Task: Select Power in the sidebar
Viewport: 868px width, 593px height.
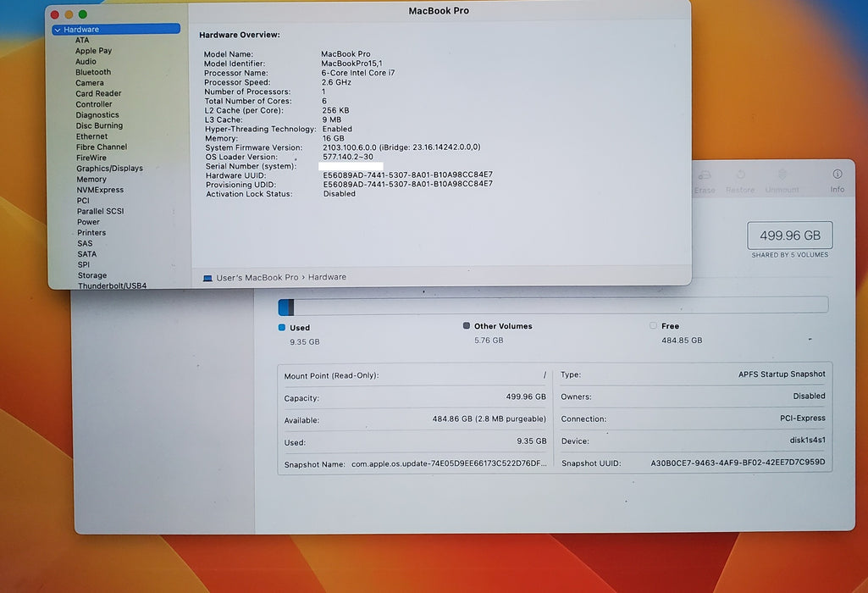Action: click(x=89, y=222)
